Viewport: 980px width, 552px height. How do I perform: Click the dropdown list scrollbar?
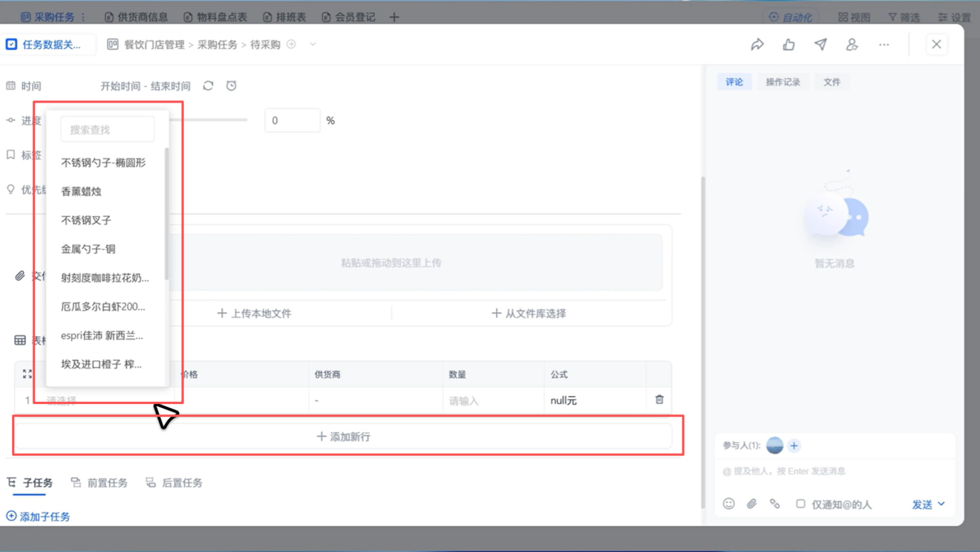166,214
